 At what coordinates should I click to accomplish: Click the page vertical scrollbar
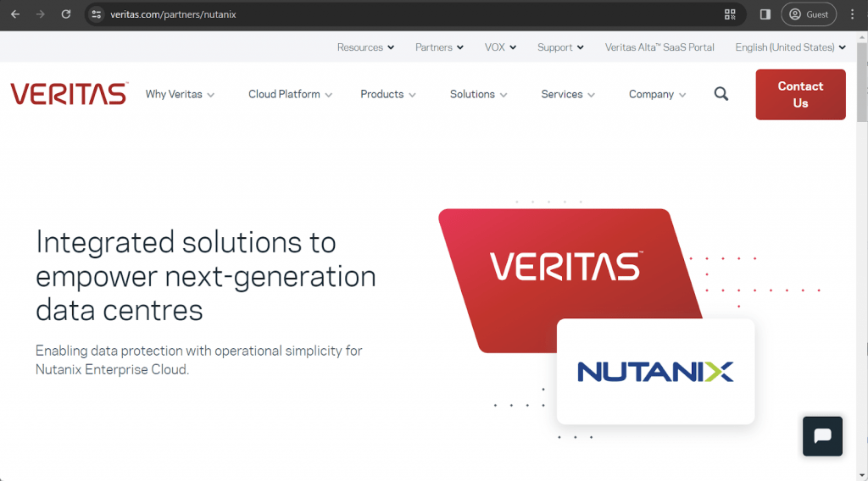[862, 82]
